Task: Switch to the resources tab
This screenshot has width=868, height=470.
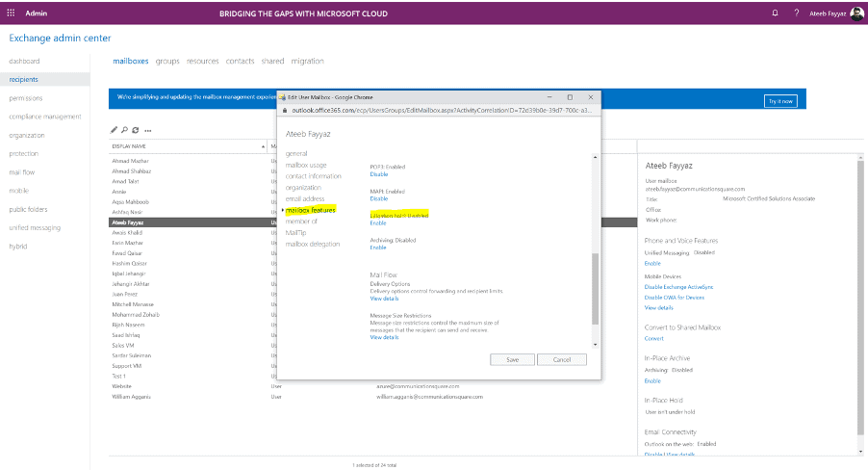Action: [x=203, y=61]
